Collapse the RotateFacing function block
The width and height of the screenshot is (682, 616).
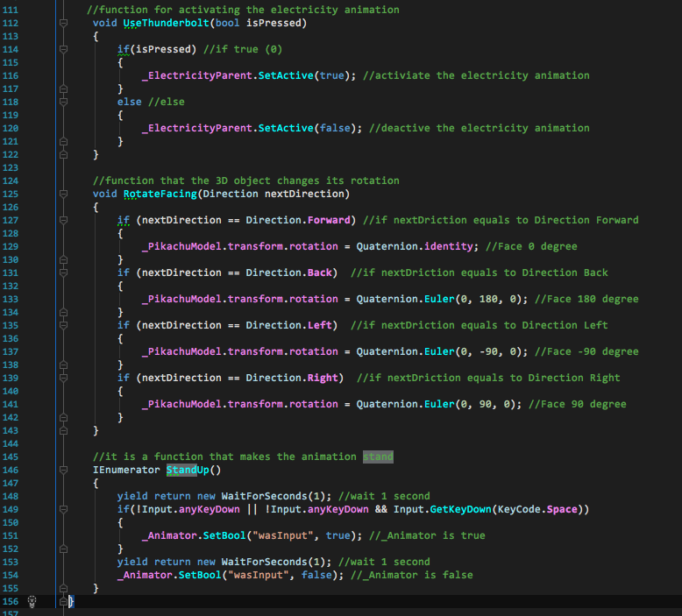click(63, 194)
